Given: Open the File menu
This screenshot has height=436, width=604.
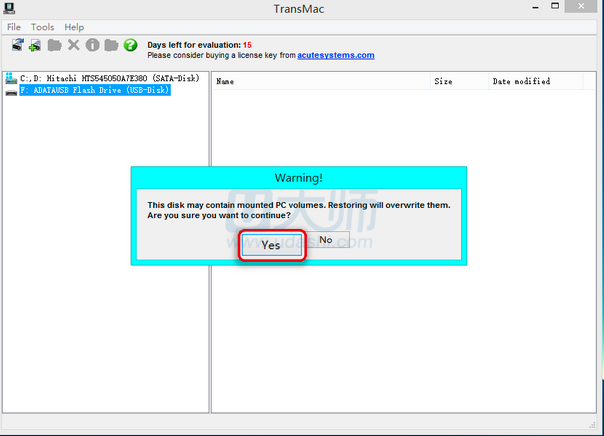Looking at the screenshot, I should point(14,27).
